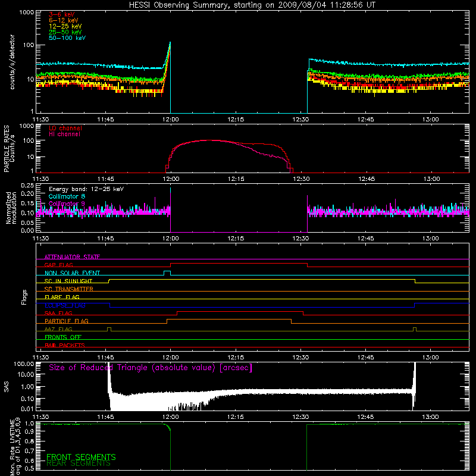Click the blue 'ECLIPSE FLAG' label
Viewport: 476px width, 476px height.
[x=65, y=305]
